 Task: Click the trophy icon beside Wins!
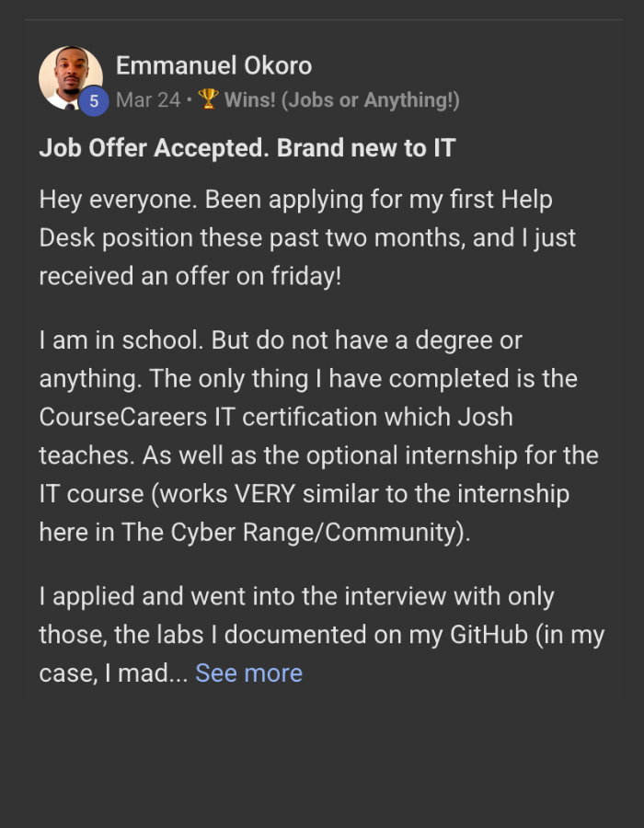click(x=208, y=99)
